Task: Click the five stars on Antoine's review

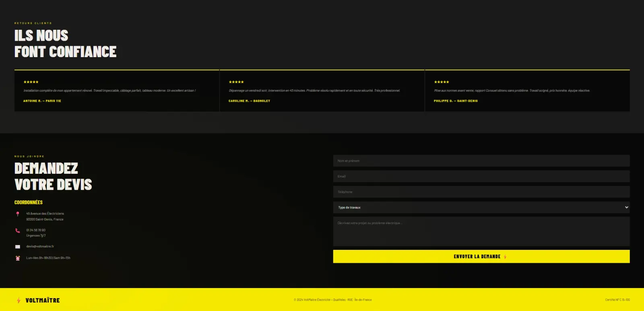Action: pos(31,82)
